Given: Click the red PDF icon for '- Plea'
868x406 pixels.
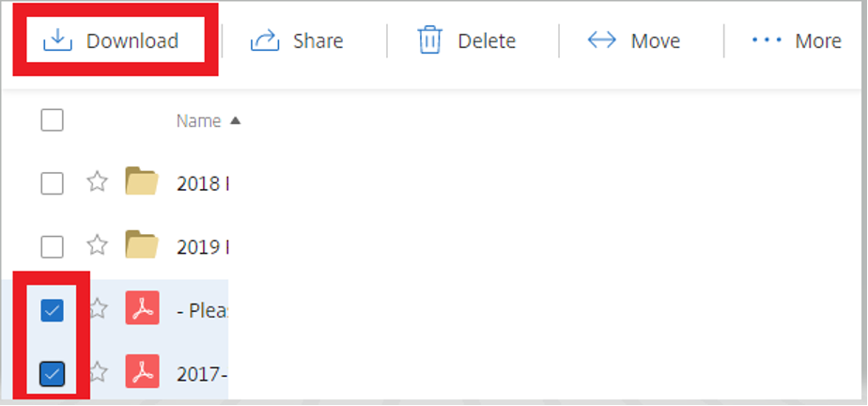Looking at the screenshot, I should click(x=142, y=309).
